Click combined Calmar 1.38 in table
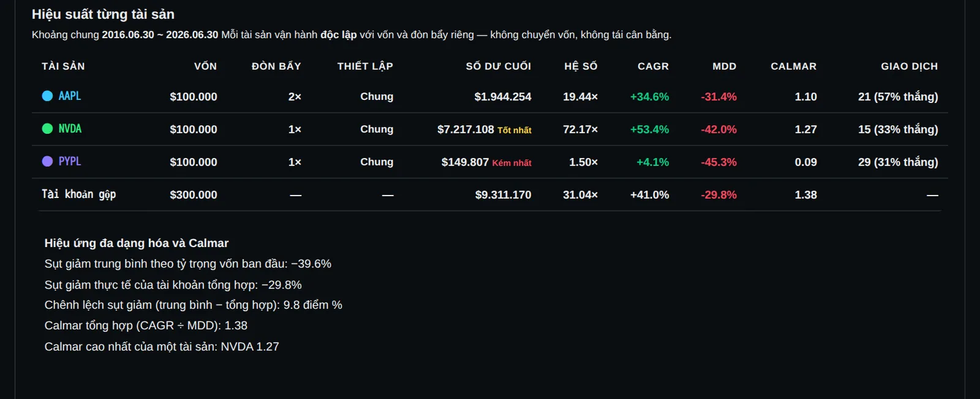 (x=806, y=195)
